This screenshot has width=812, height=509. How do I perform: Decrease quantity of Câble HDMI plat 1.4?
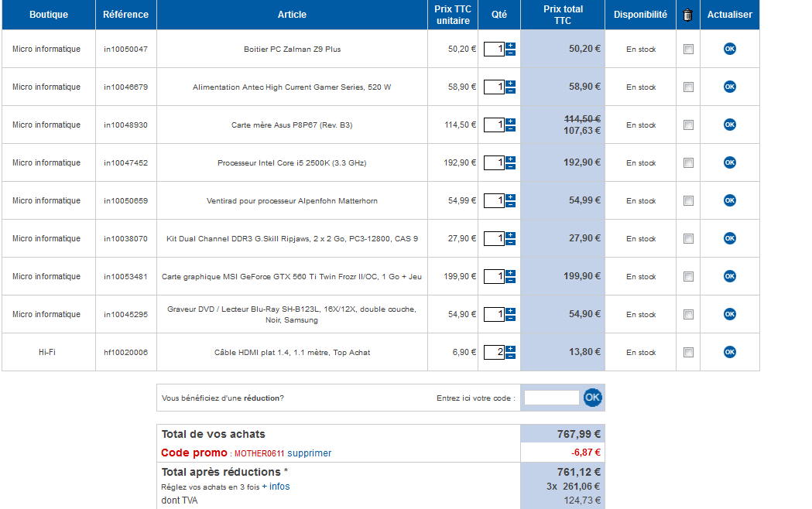510,356
